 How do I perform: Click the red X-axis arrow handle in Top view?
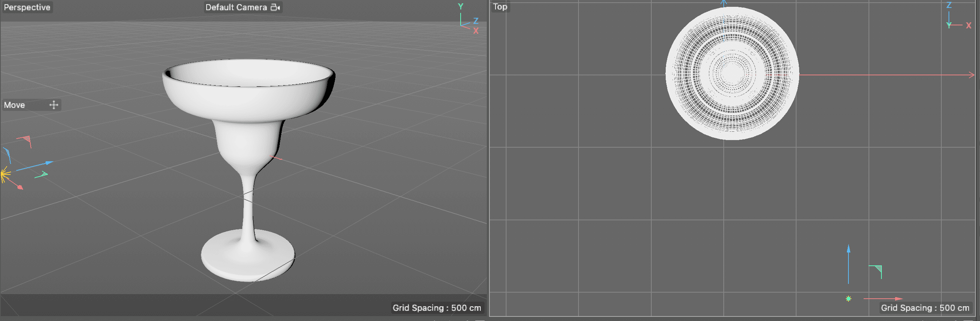point(898,299)
